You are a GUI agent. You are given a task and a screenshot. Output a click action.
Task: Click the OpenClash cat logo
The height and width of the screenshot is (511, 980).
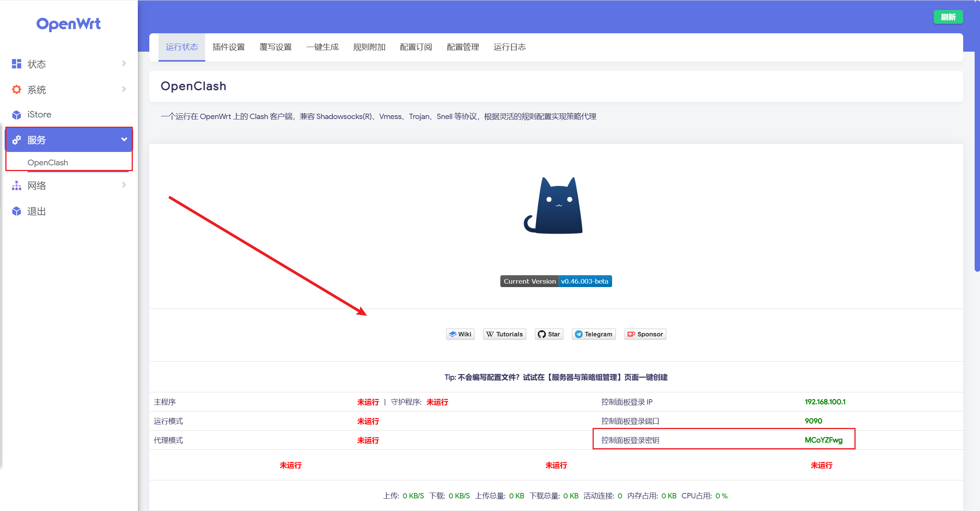(553, 205)
